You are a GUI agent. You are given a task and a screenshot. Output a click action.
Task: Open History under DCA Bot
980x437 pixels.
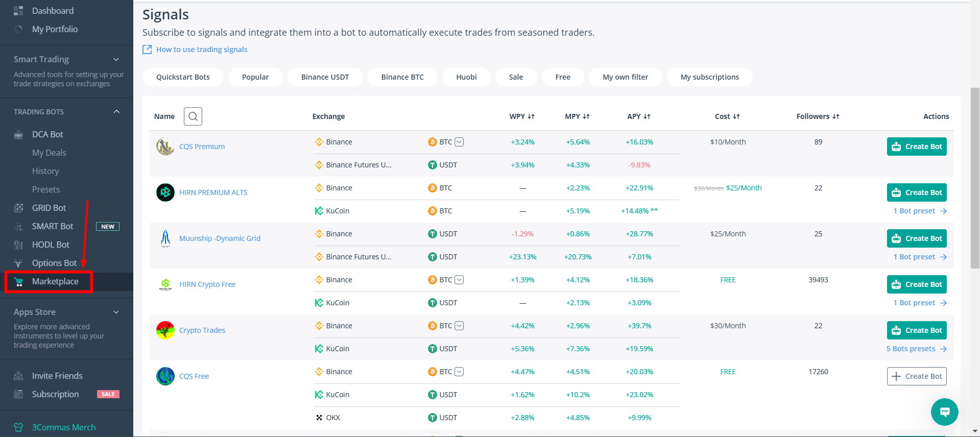click(x=45, y=171)
